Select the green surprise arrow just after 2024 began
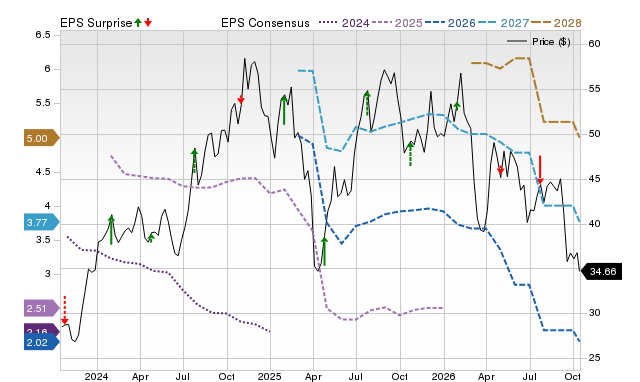 pyautogui.click(x=111, y=230)
